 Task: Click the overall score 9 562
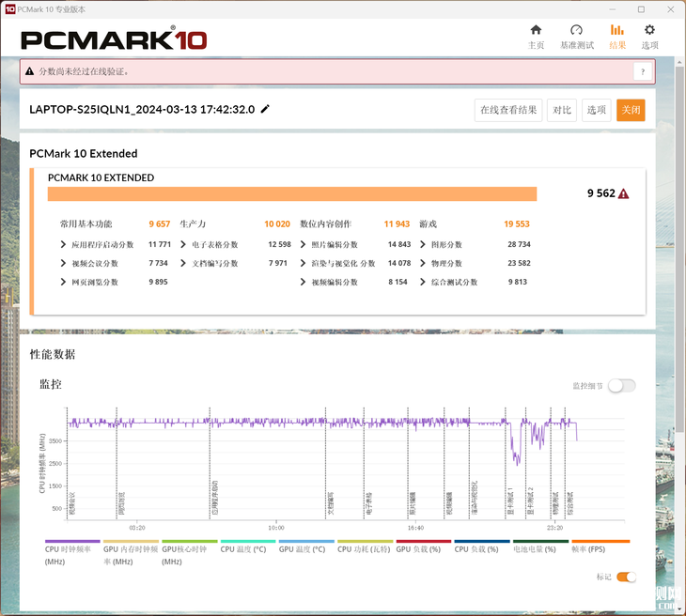(601, 193)
